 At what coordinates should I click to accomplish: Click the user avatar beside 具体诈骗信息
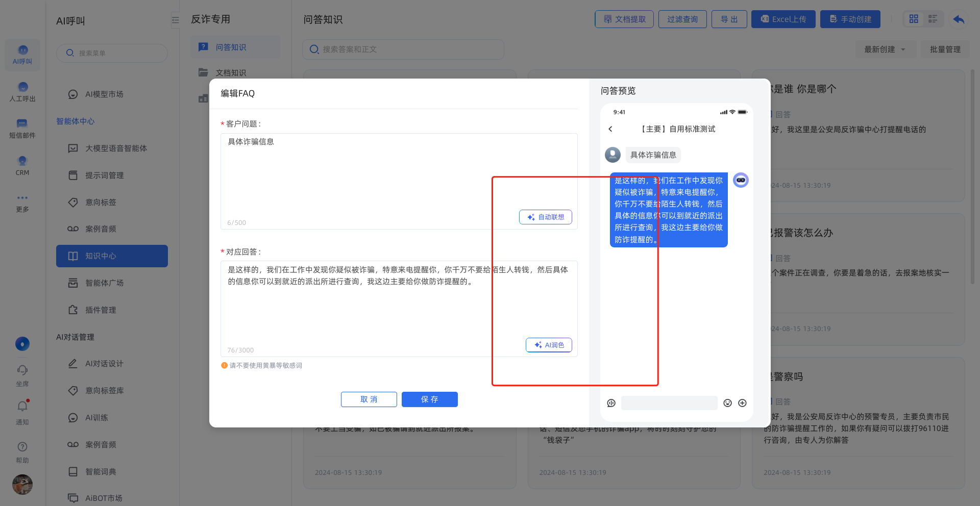pyautogui.click(x=612, y=155)
